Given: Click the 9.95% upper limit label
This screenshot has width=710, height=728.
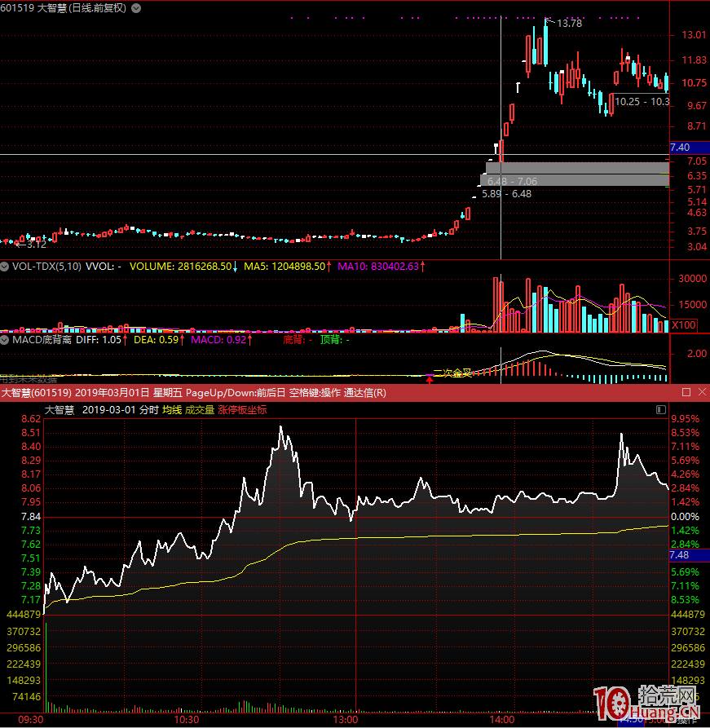Looking at the screenshot, I should (x=685, y=419).
